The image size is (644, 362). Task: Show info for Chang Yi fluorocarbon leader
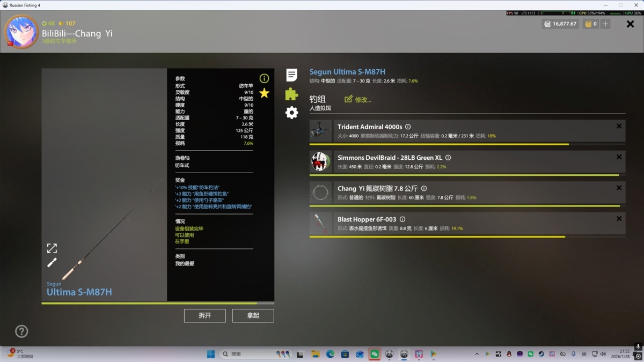[x=424, y=189]
